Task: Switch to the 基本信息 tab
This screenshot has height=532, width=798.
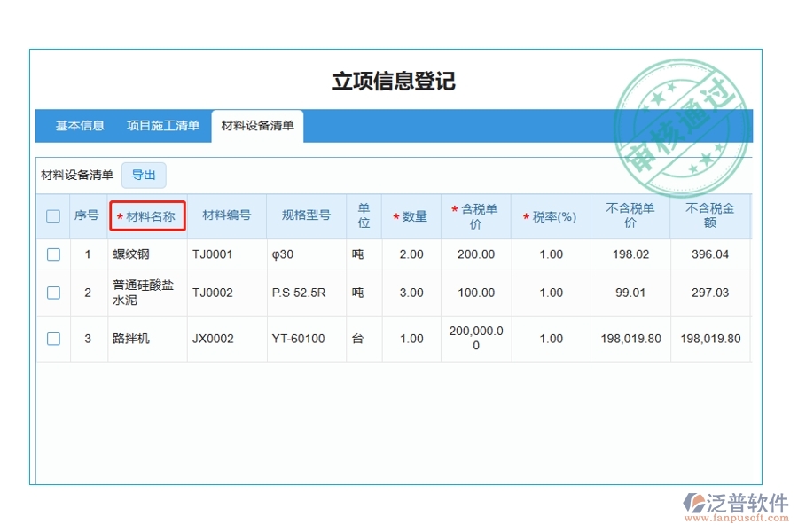Action: coord(76,125)
